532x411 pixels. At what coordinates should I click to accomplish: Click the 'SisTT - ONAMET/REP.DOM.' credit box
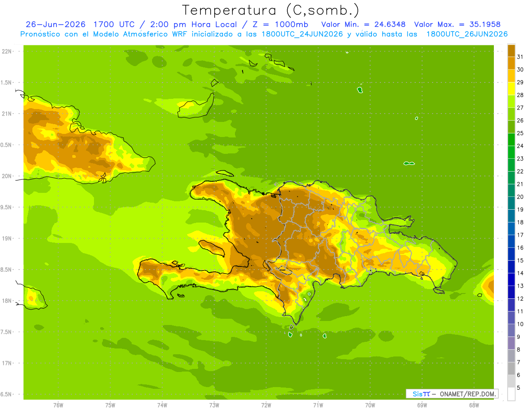click(x=452, y=394)
